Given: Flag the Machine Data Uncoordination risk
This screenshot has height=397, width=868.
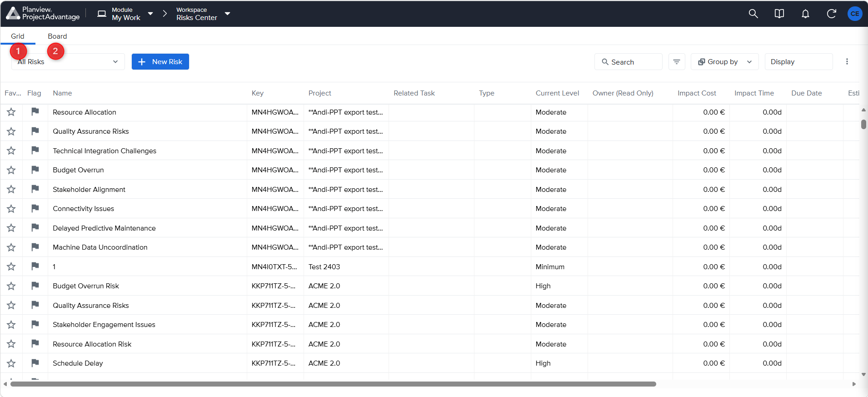Looking at the screenshot, I should click(x=35, y=247).
